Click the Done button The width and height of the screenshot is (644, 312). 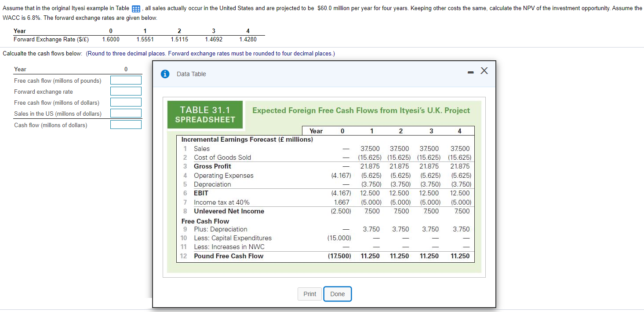click(337, 294)
